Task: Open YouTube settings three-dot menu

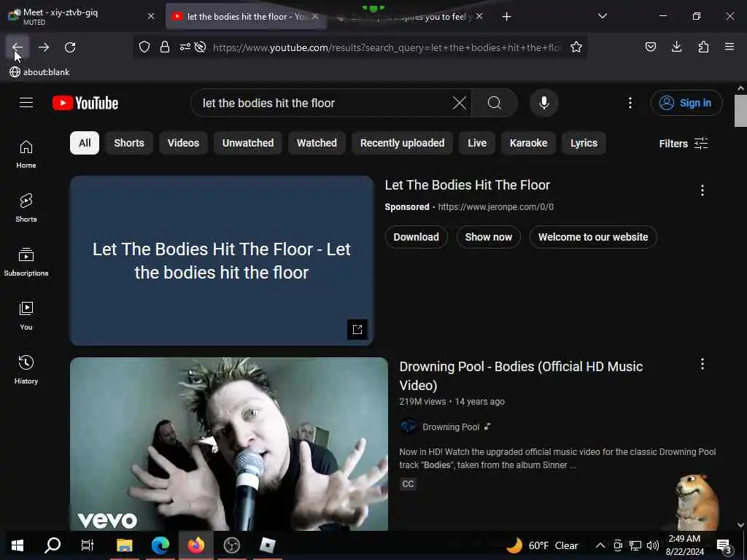Action: 630,103
